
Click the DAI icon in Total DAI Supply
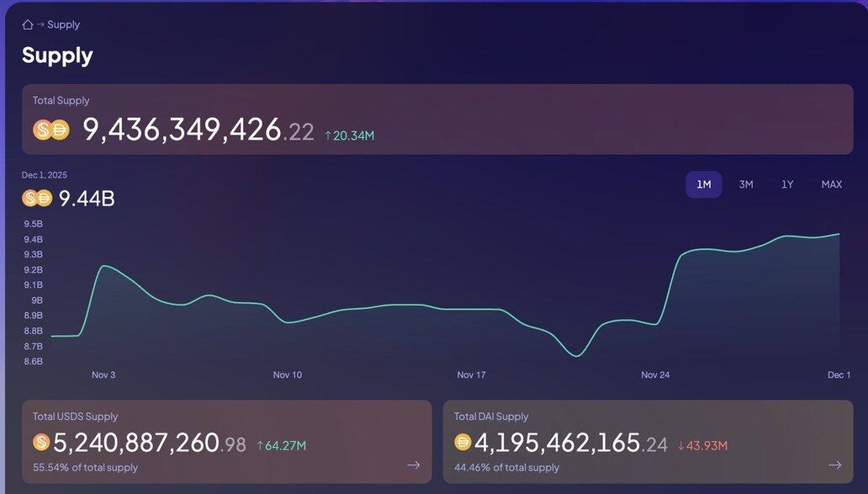click(x=463, y=442)
